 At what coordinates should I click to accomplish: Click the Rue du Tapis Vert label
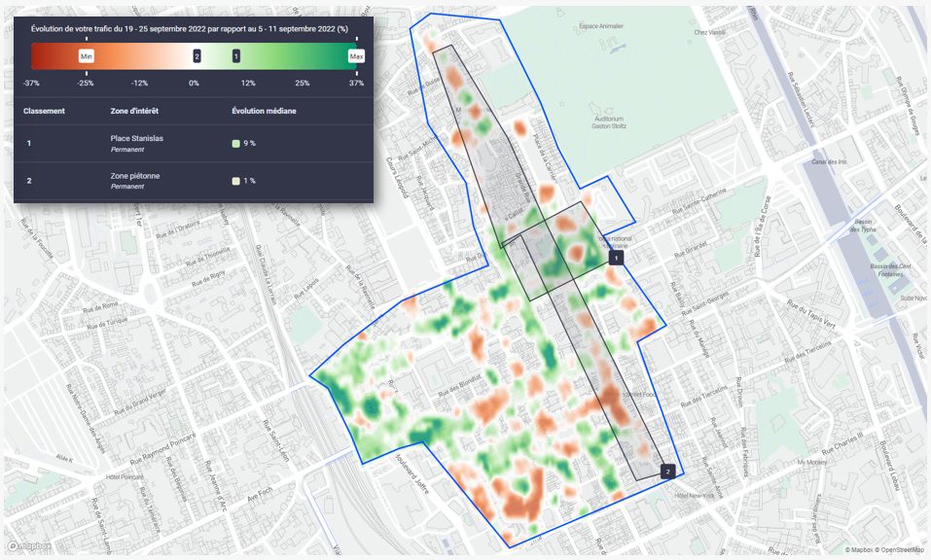pyautogui.click(x=811, y=314)
